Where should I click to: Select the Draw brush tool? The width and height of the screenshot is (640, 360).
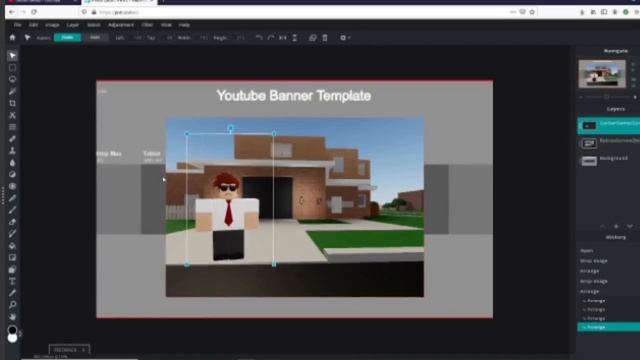tap(12, 210)
